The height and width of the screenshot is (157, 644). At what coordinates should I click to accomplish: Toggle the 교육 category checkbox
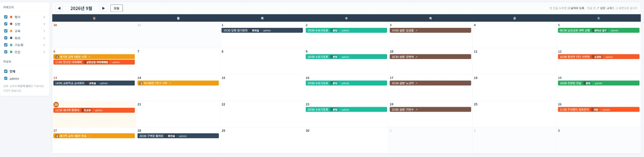[x=6, y=31]
